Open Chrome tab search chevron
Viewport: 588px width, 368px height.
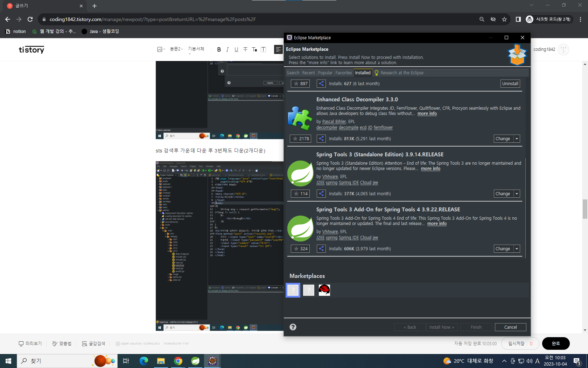click(532, 5)
